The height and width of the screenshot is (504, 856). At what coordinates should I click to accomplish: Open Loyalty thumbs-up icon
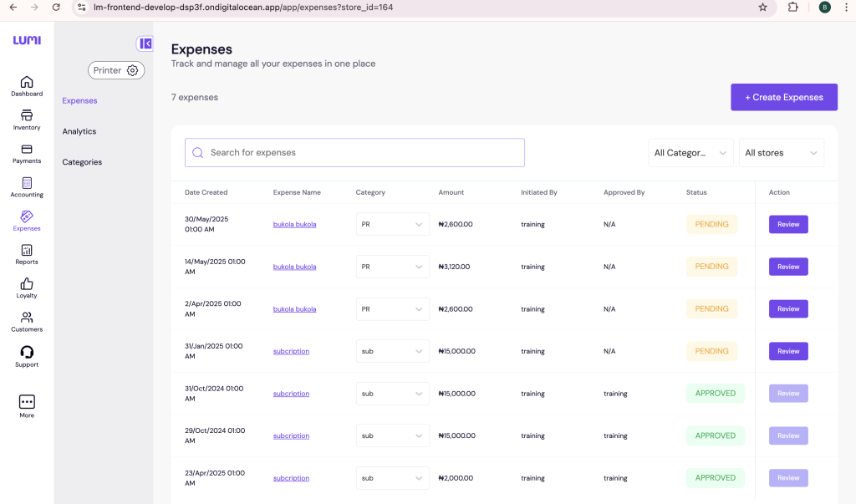click(27, 283)
